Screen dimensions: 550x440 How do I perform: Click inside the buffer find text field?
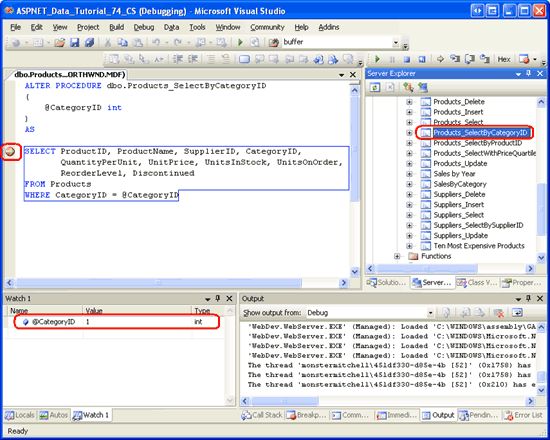point(337,42)
